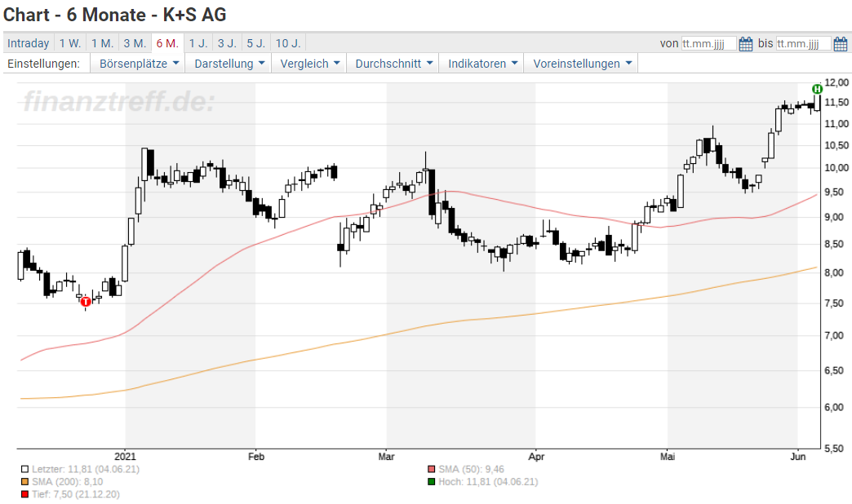Click the orange SMA (200) legend swatch
The height and width of the screenshot is (504, 852).
coord(24,482)
